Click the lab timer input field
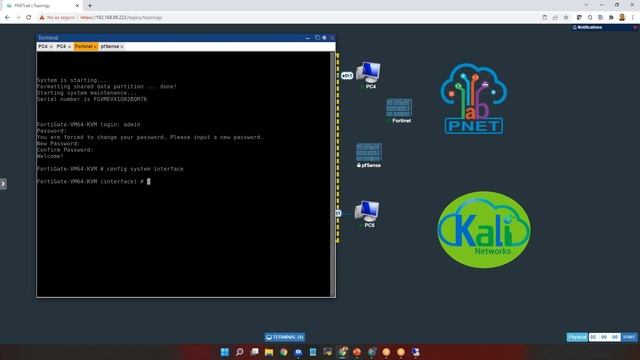This screenshot has height=360, width=640. (604, 337)
